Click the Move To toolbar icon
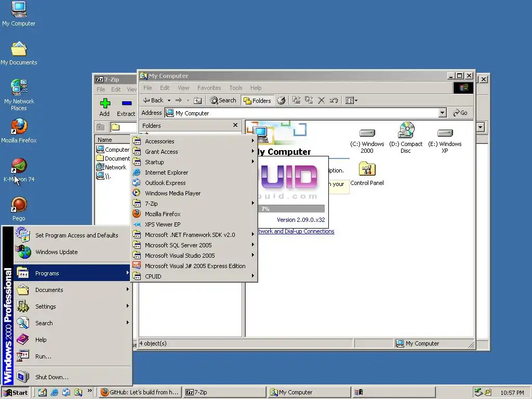Viewport: 532px width, 399px height. pyautogui.click(x=297, y=100)
